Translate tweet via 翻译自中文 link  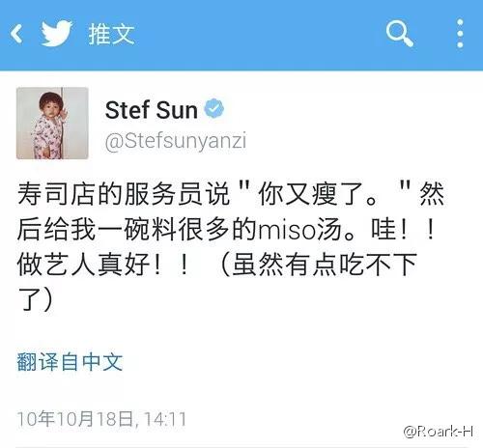(70, 362)
